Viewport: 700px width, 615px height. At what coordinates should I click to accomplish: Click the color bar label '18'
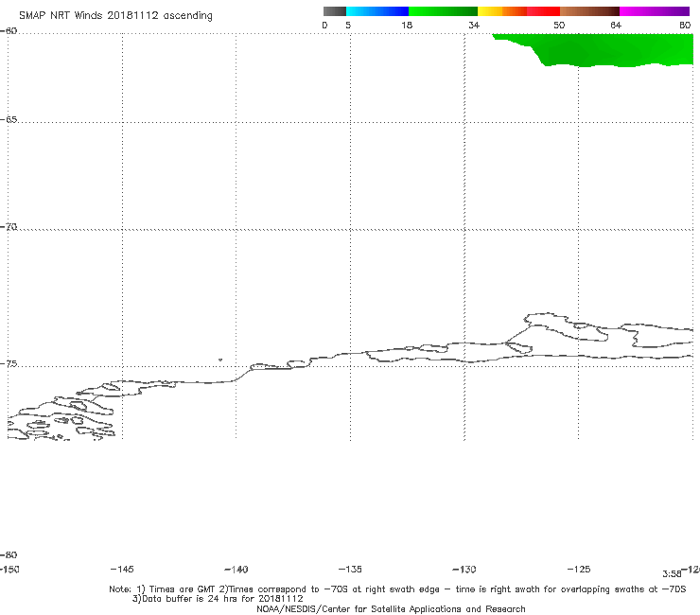click(407, 25)
